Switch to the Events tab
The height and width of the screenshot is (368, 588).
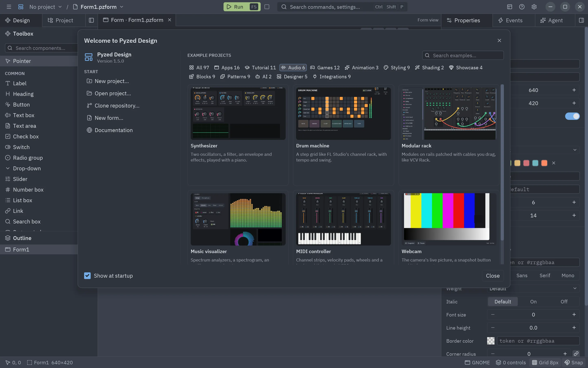514,20
